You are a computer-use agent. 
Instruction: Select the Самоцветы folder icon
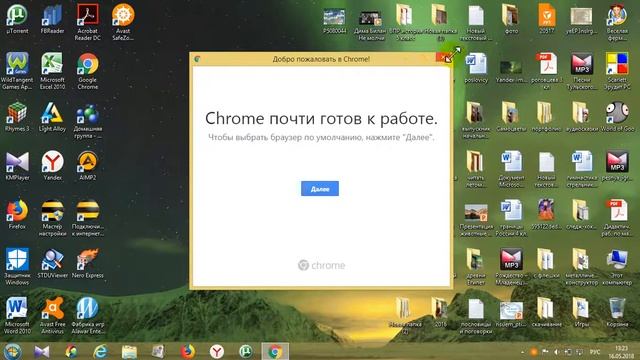pos(511,117)
